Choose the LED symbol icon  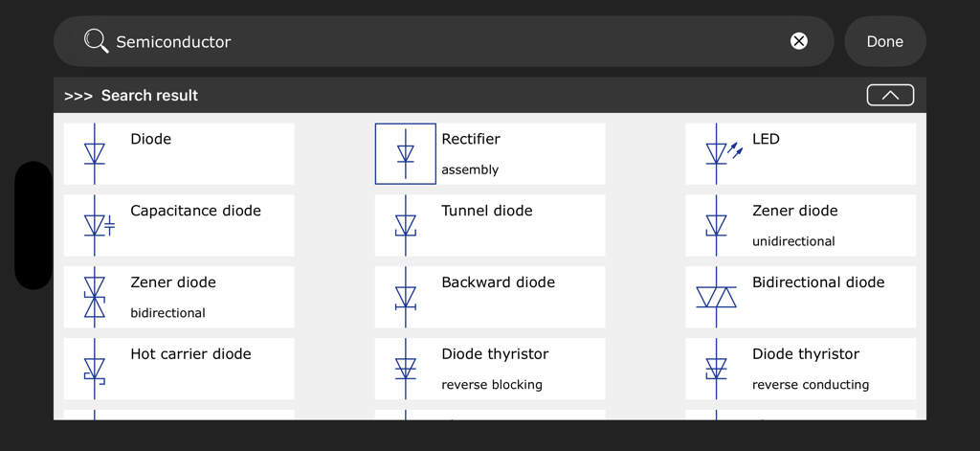click(x=718, y=153)
